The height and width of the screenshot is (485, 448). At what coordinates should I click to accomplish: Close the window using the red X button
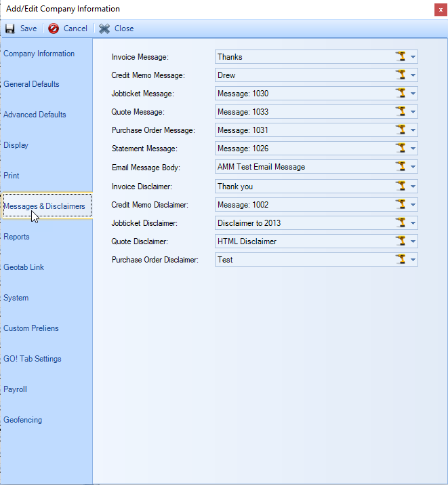click(441, 9)
